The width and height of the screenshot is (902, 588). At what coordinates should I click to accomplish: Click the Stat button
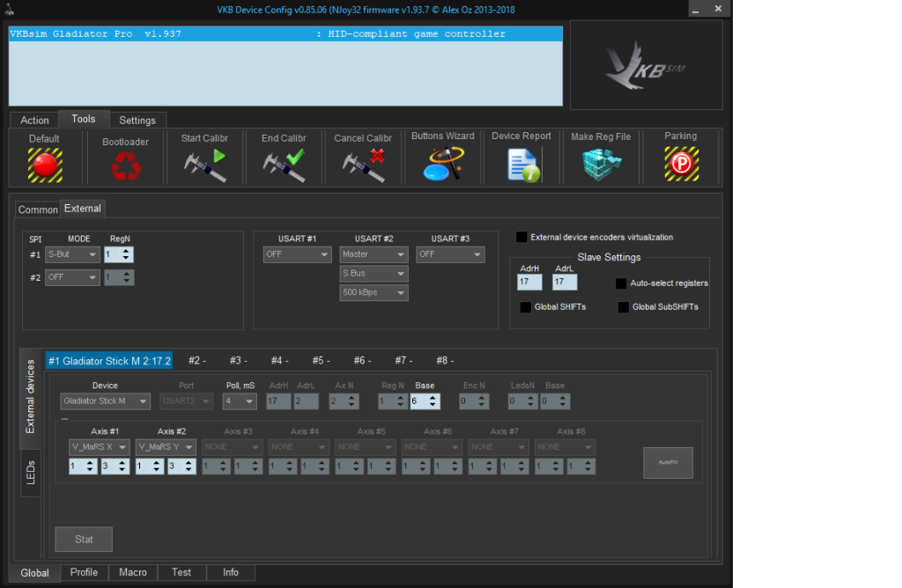[84, 539]
